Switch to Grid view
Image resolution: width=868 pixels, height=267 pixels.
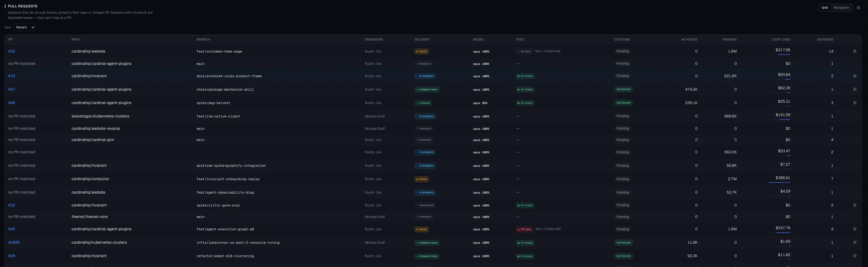click(x=824, y=8)
